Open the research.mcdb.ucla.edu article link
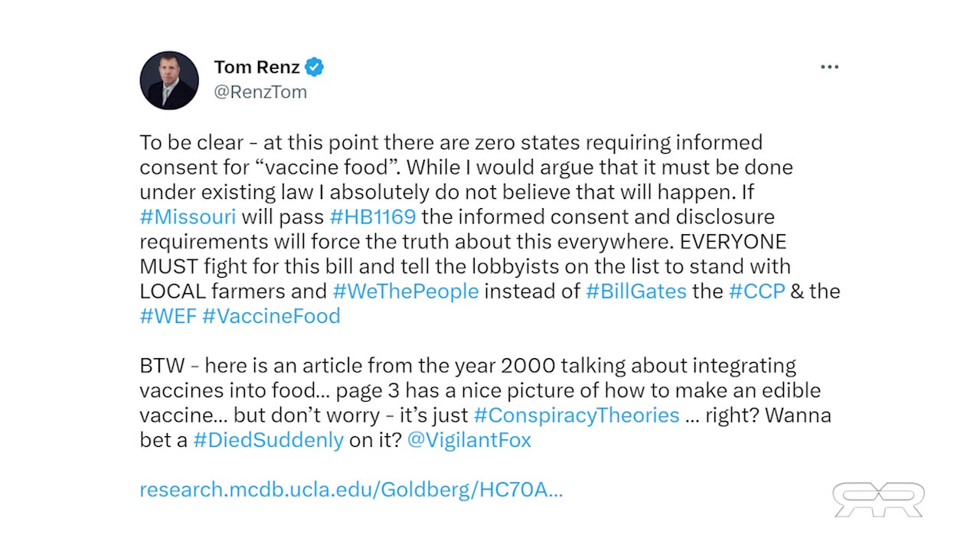Image resolution: width=980 pixels, height=551 pixels. (351, 490)
